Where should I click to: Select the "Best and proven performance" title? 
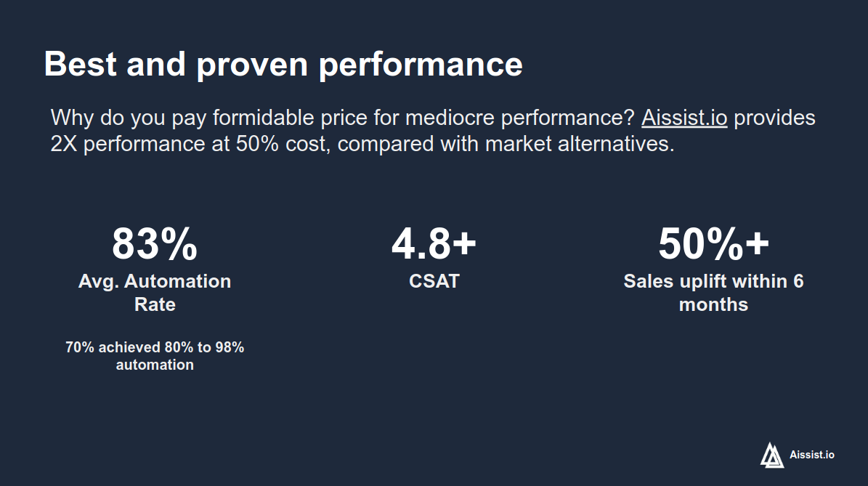click(283, 64)
